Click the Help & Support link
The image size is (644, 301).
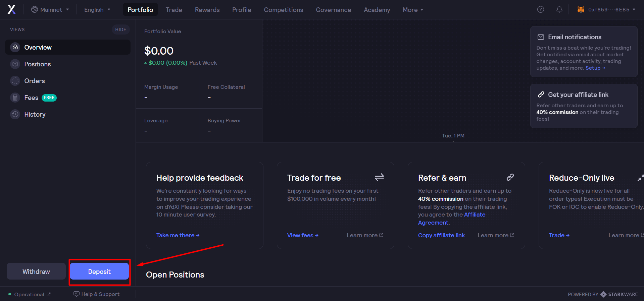(97, 294)
